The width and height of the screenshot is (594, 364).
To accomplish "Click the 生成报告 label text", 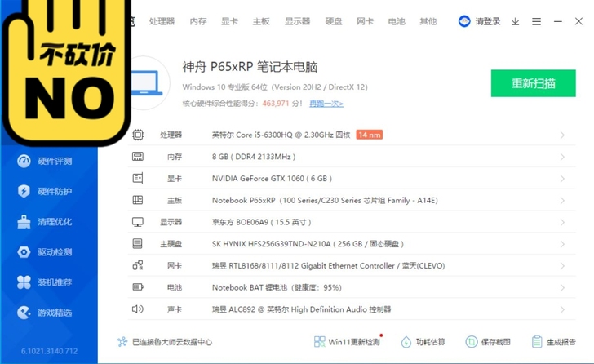I will (x=561, y=342).
